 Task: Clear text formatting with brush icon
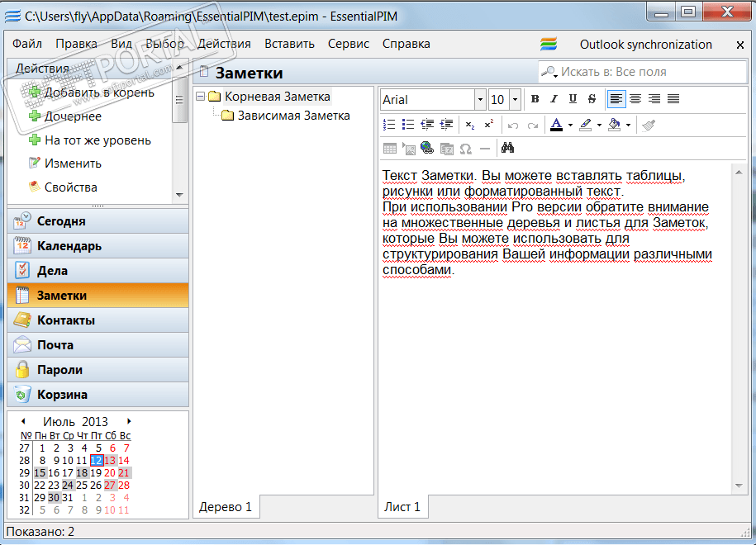649,126
